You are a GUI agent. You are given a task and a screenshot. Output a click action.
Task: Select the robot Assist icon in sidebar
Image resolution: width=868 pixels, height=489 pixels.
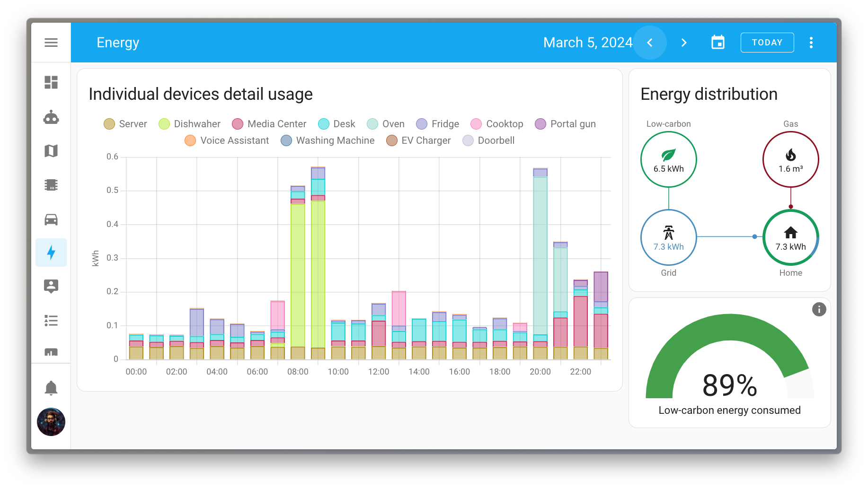point(51,117)
